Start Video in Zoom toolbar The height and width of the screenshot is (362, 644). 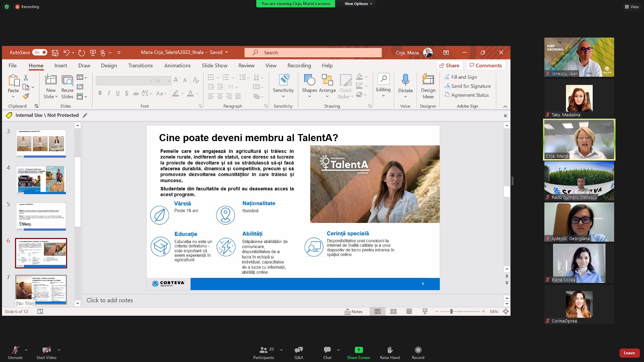46,353
